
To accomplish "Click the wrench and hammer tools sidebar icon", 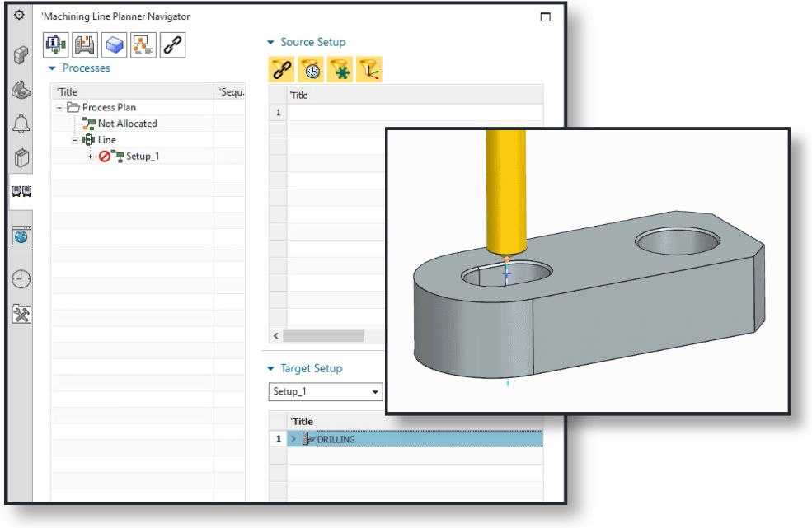I will pos(21,314).
